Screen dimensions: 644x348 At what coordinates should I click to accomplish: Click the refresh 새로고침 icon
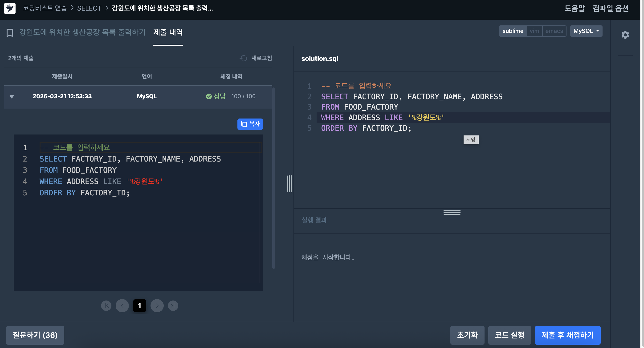pos(244,58)
